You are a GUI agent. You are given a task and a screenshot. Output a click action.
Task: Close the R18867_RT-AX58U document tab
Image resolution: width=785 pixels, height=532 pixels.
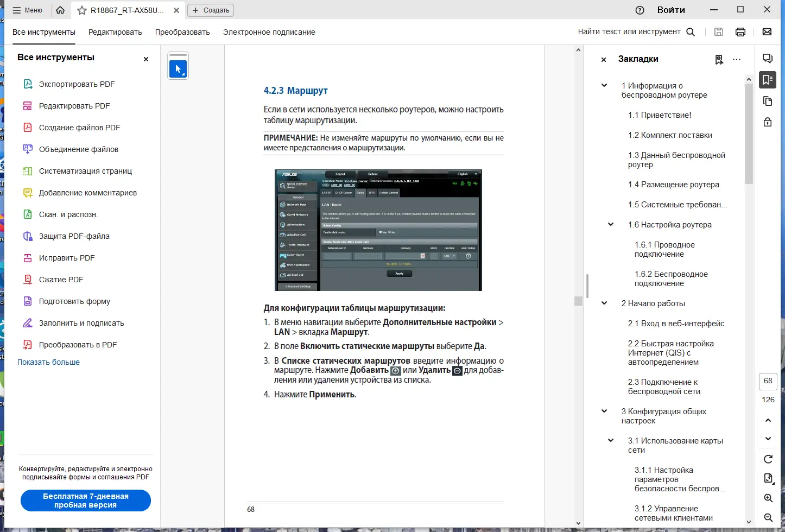click(176, 10)
